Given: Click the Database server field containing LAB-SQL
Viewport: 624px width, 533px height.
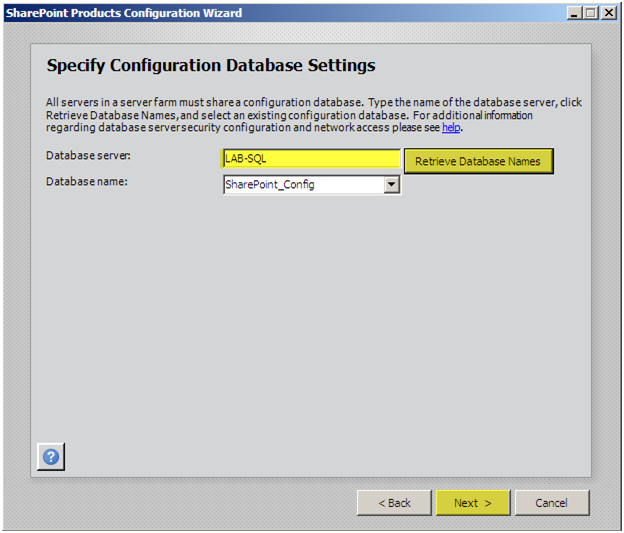Looking at the screenshot, I should click(311, 159).
